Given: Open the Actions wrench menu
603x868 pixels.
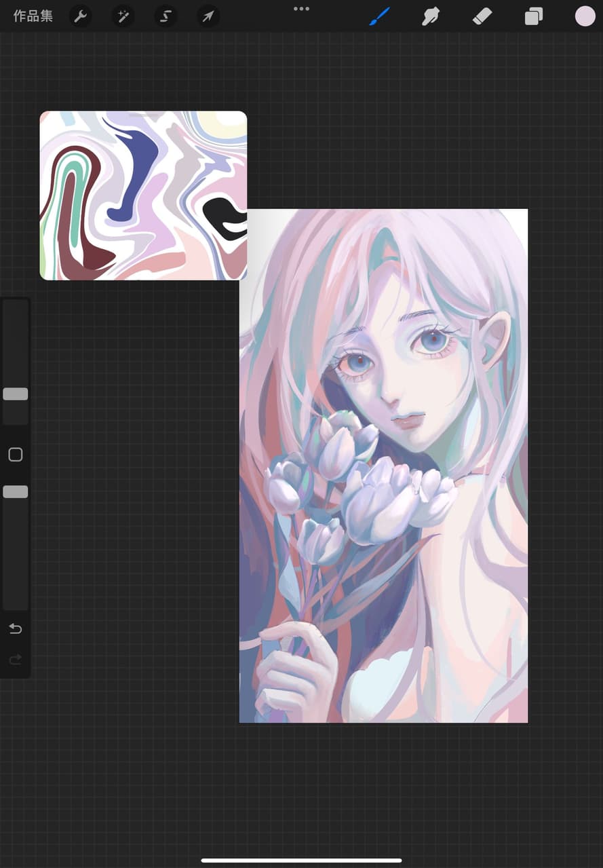Looking at the screenshot, I should [x=81, y=16].
